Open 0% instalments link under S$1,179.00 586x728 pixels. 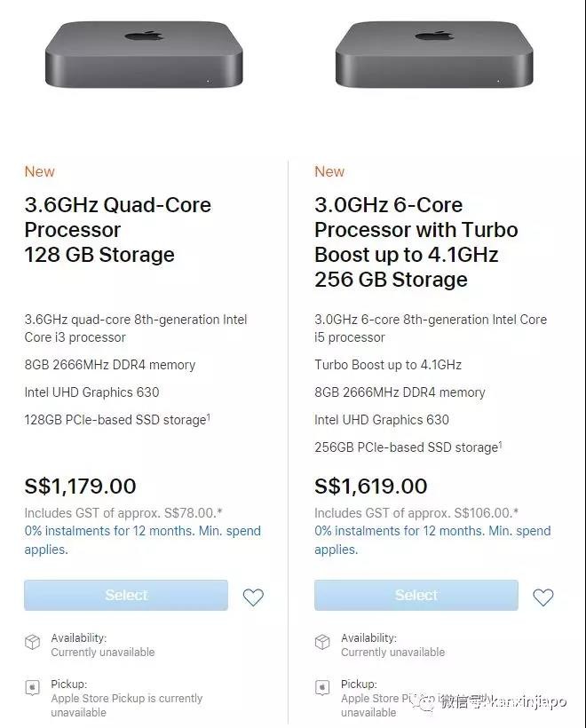[x=142, y=540]
